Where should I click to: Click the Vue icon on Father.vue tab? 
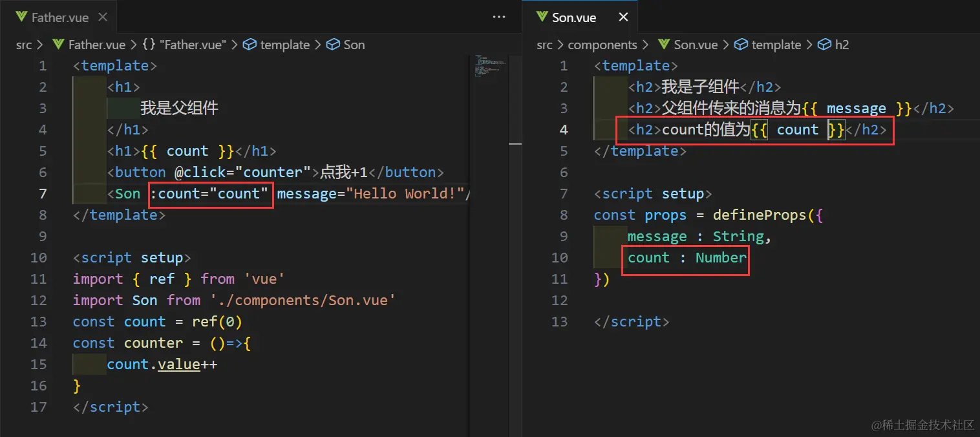[20, 17]
